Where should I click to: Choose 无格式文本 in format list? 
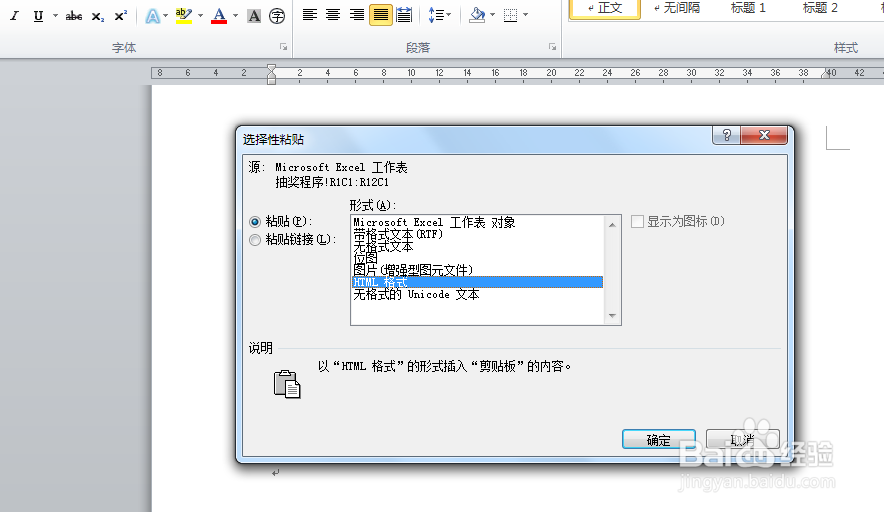click(x=478, y=246)
